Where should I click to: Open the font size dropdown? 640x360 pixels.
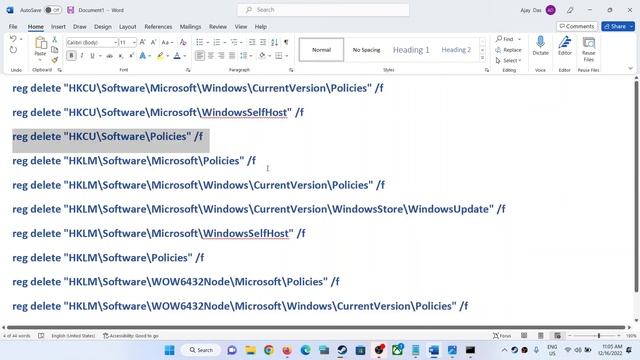[134, 42]
